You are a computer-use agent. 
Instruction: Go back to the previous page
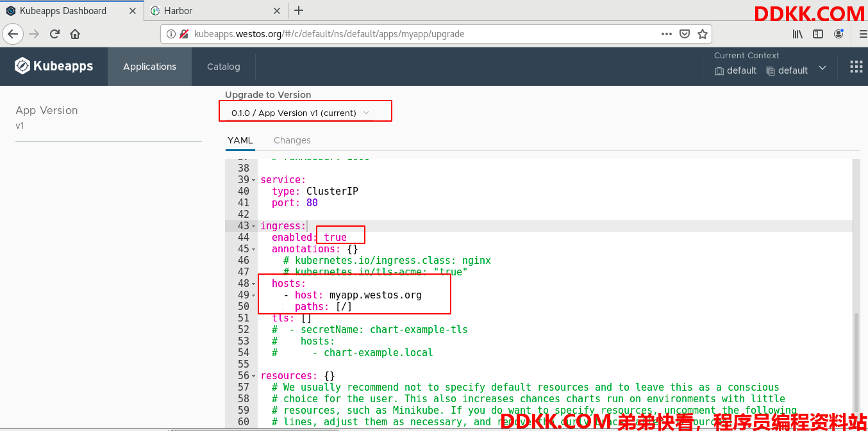(13, 34)
